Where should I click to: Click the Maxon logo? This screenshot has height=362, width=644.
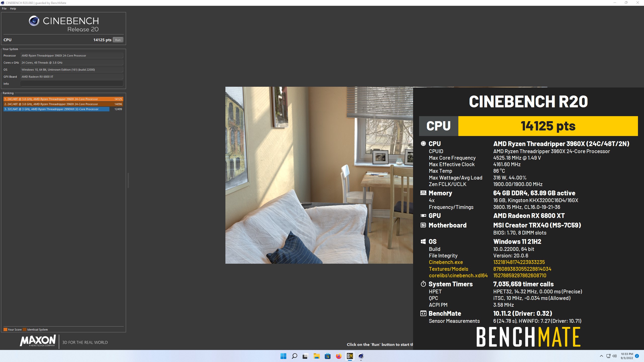[x=38, y=341]
